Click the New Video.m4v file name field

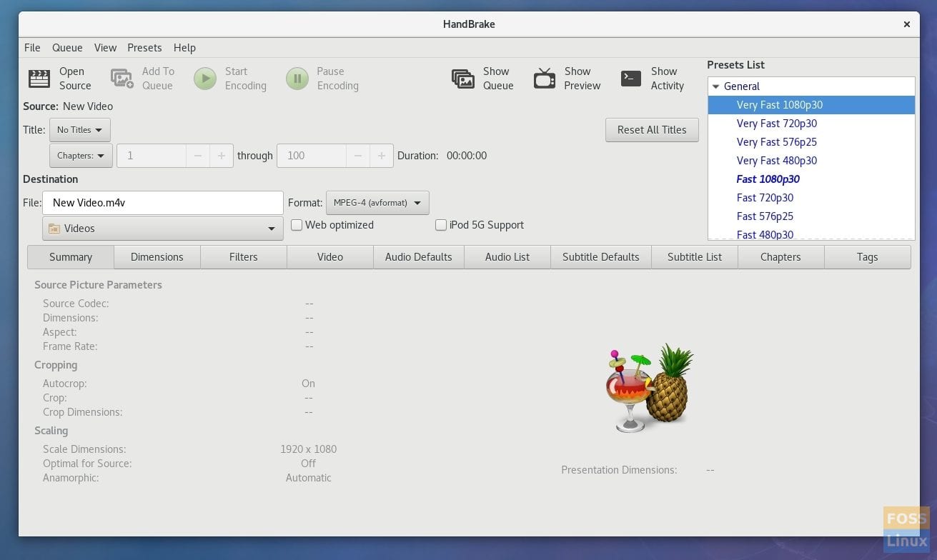163,203
